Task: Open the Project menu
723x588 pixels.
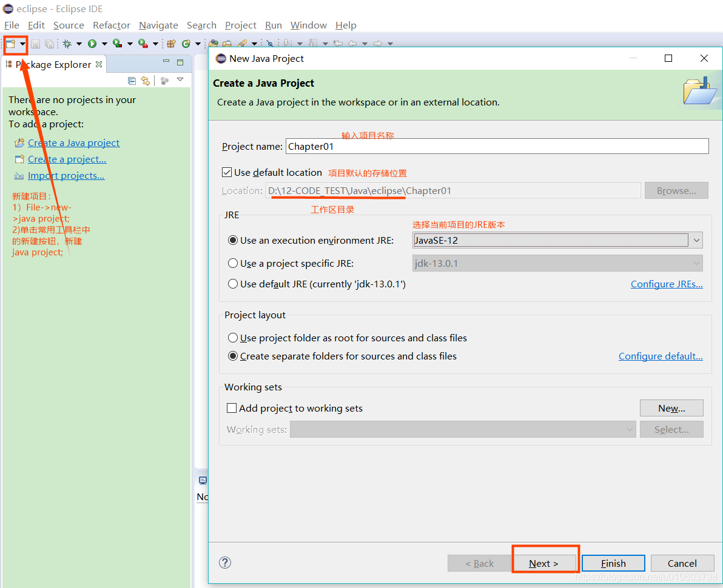Action: [241, 25]
